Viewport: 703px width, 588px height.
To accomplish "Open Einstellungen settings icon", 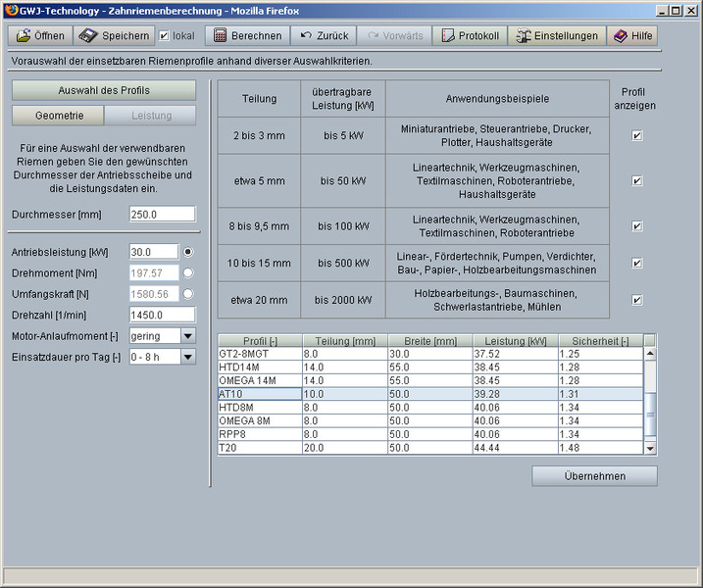I will click(525, 36).
